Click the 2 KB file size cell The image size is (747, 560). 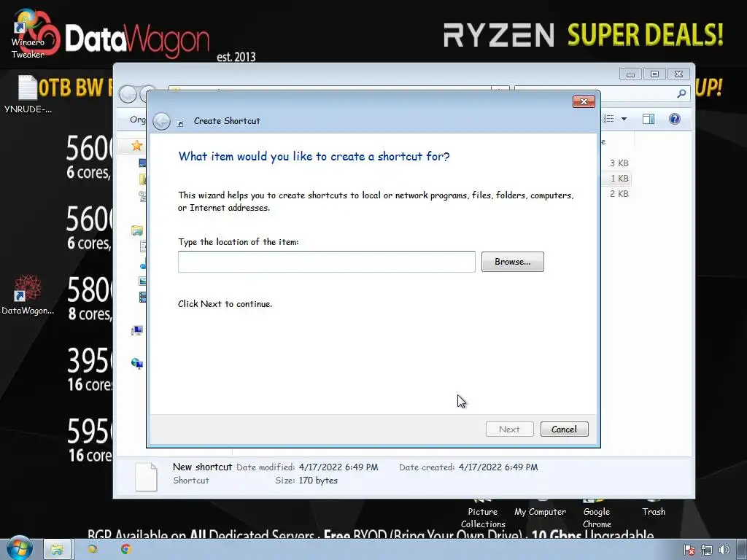(x=619, y=194)
